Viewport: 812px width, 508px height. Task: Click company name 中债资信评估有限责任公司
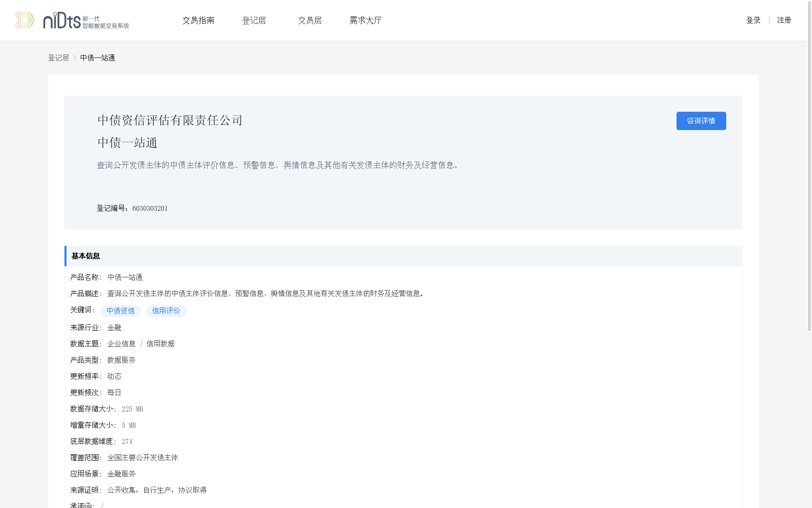click(x=170, y=120)
